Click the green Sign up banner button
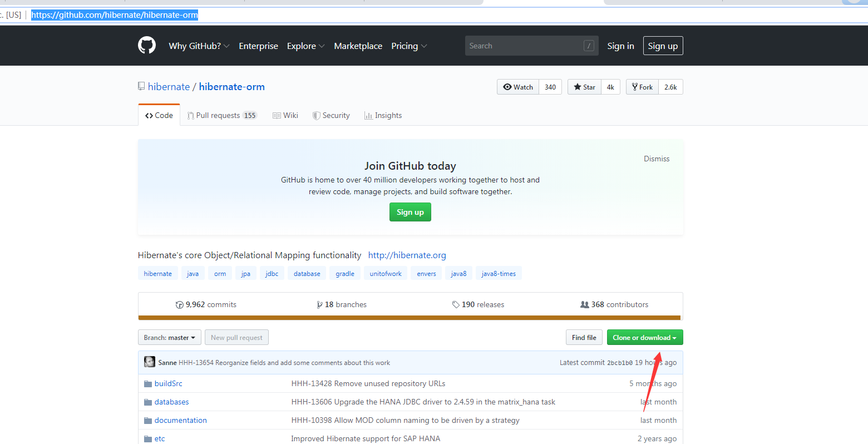The height and width of the screenshot is (444, 868). (x=410, y=212)
